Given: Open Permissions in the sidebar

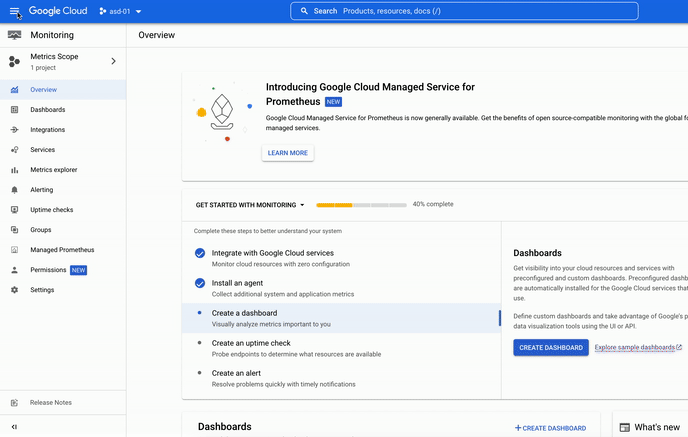Looking at the screenshot, I should (x=63, y=270).
